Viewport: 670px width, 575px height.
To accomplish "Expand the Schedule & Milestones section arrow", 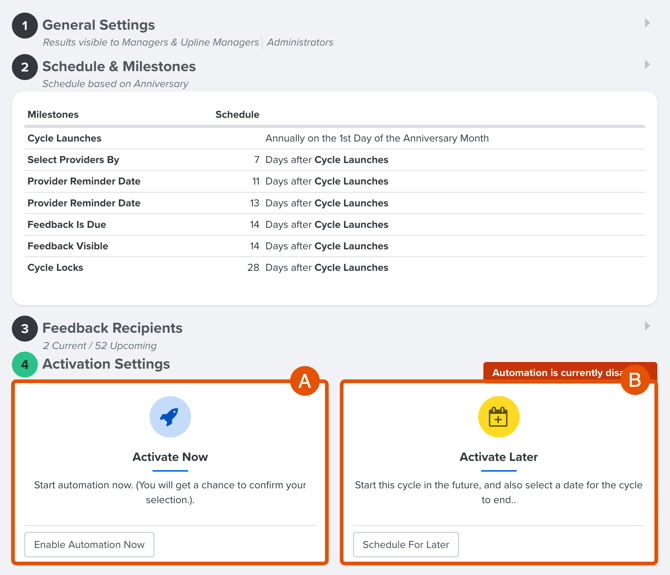I will pyautogui.click(x=647, y=65).
